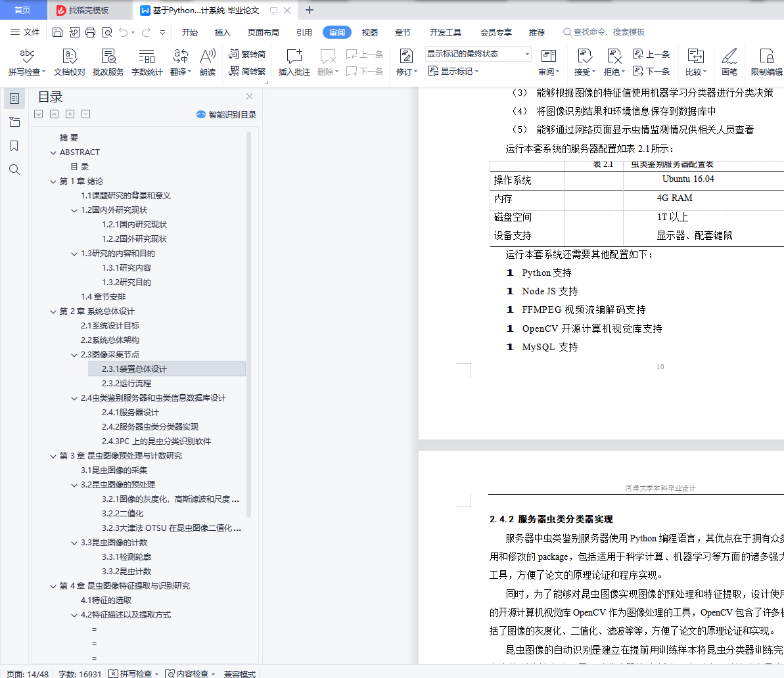Open the 开始 ribbon tab
The height and width of the screenshot is (678, 784).
coord(189,32)
